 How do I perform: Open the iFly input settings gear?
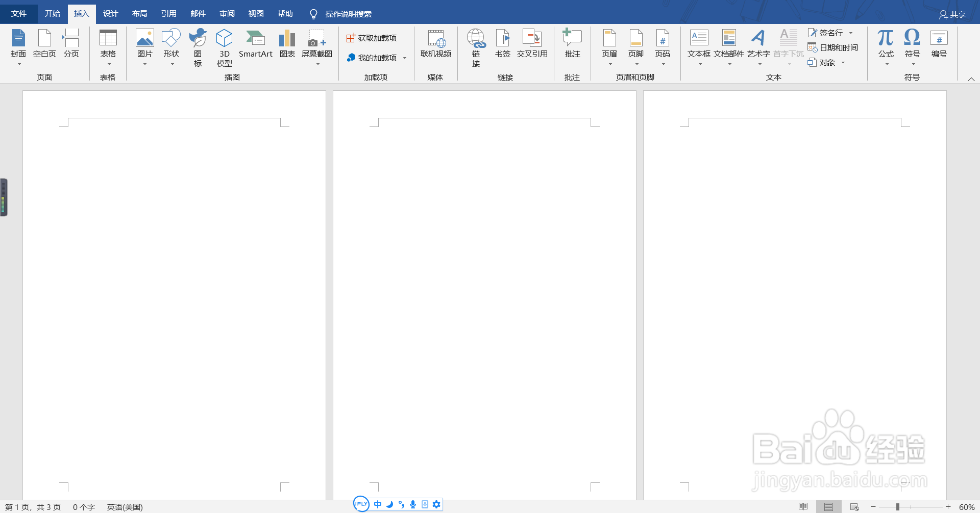[436, 504]
